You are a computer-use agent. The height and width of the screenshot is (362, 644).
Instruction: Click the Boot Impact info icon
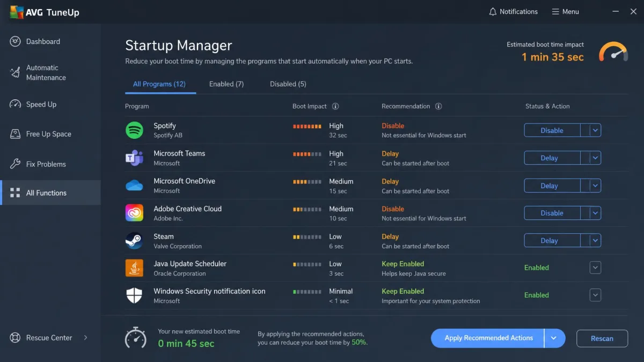335,106
